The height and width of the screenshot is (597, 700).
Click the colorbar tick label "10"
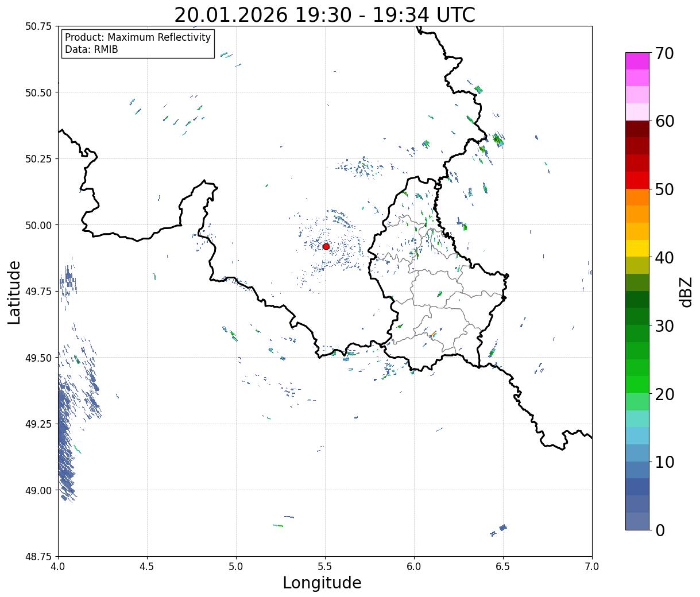point(664,462)
